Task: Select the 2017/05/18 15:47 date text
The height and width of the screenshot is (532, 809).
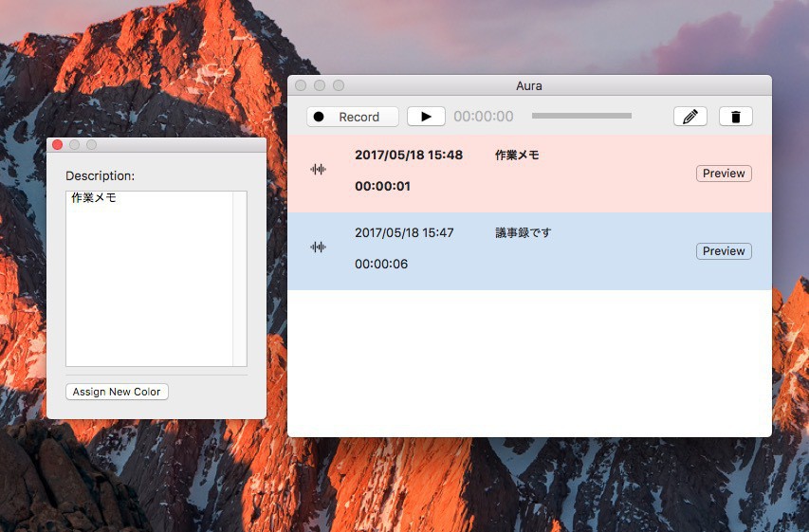Action: coord(404,232)
